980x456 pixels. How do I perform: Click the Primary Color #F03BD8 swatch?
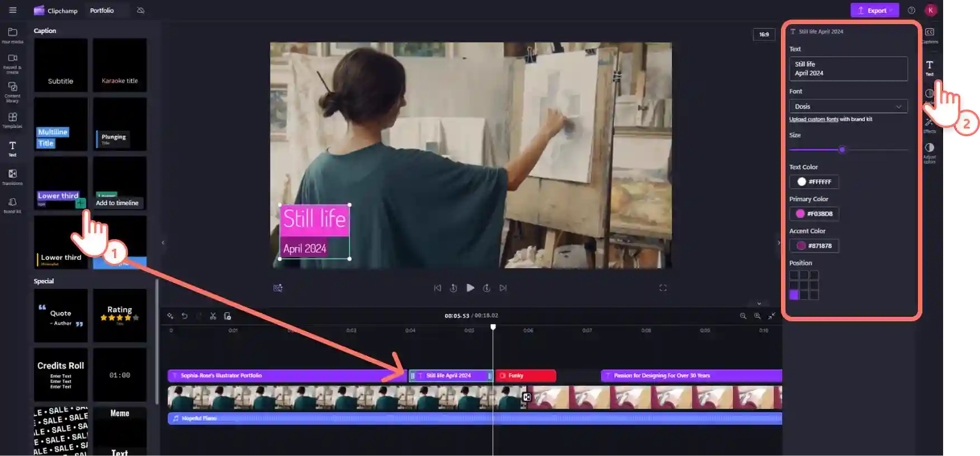pyautogui.click(x=814, y=213)
